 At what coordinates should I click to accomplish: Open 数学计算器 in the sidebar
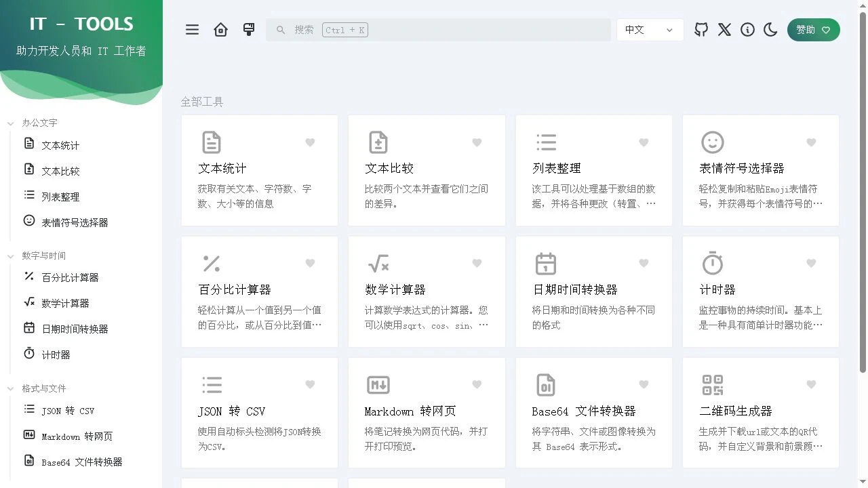pyautogui.click(x=65, y=303)
